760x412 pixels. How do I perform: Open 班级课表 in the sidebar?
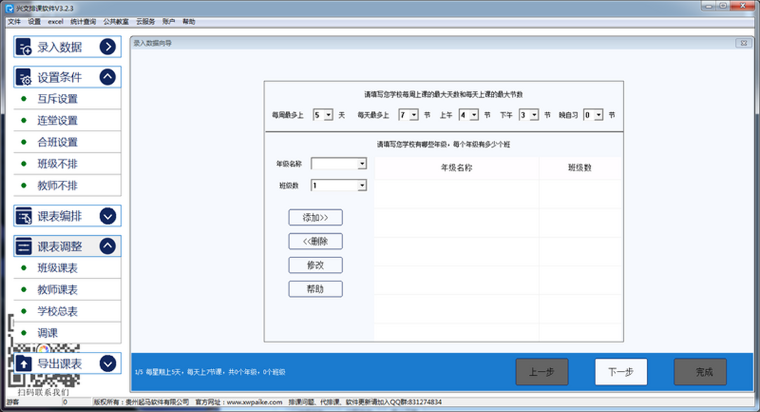(67, 268)
